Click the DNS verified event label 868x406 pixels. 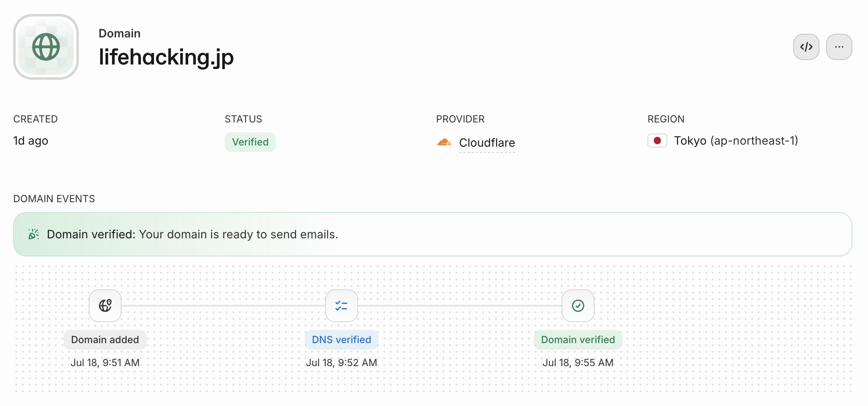tap(341, 340)
